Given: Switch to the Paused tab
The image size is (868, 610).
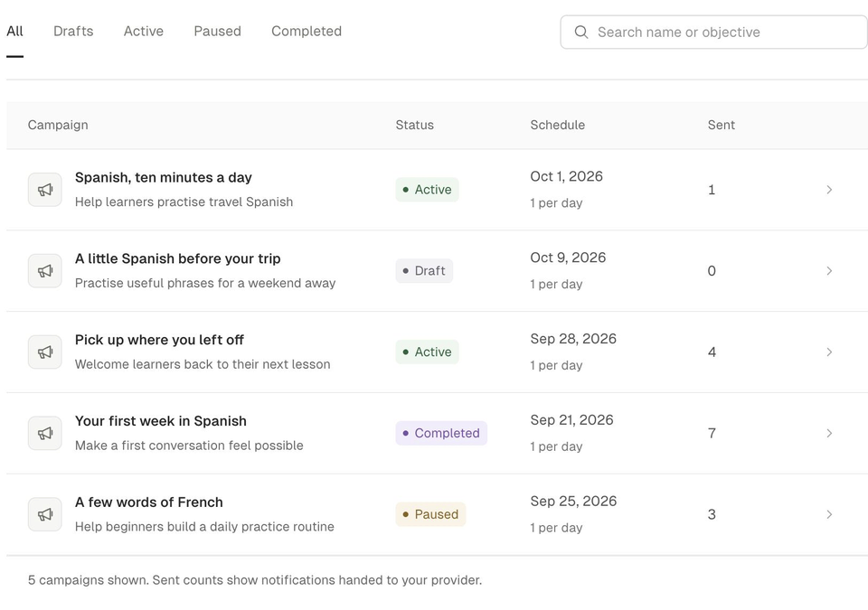Looking at the screenshot, I should click(x=217, y=31).
